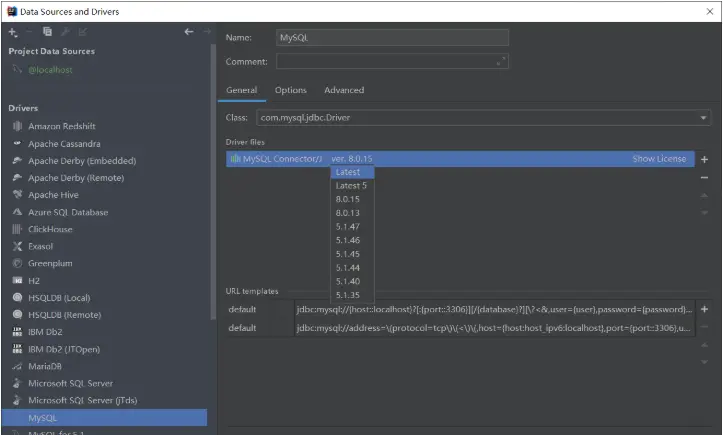The height and width of the screenshot is (435, 723).
Task: Remove selected data source minus icon
Action: [29, 32]
